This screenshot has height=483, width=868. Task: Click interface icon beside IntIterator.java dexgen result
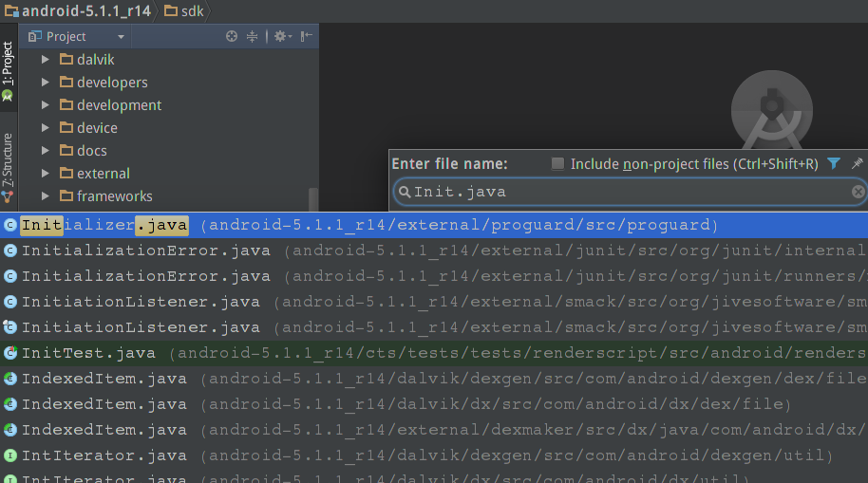pos(9,455)
